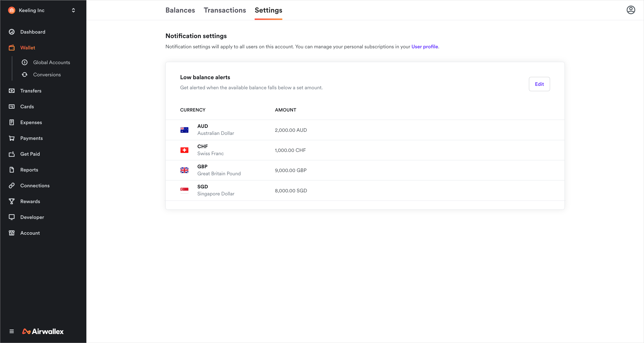Open Payments in the sidebar
The width and height of the screenshot is (644, 343).
point(31,138)
